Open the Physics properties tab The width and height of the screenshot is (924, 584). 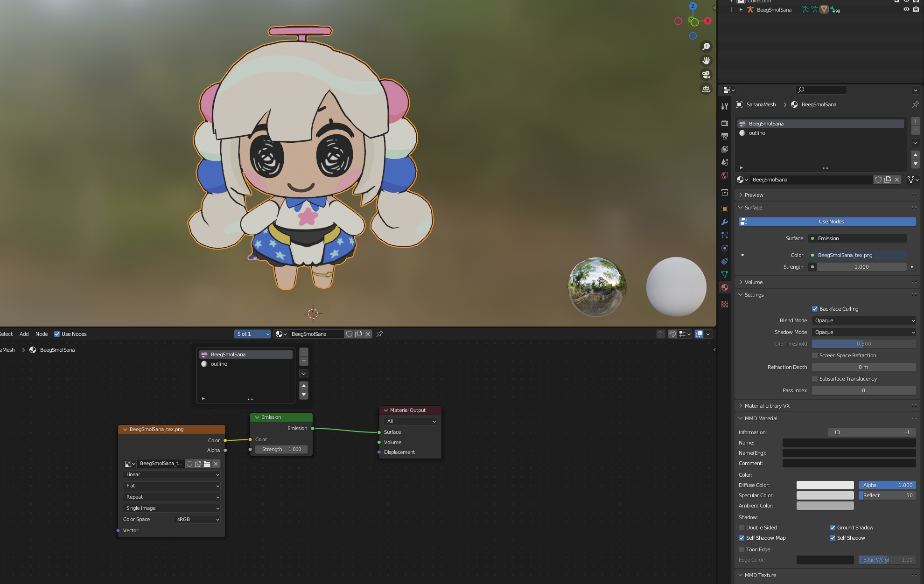pos(724,248)
